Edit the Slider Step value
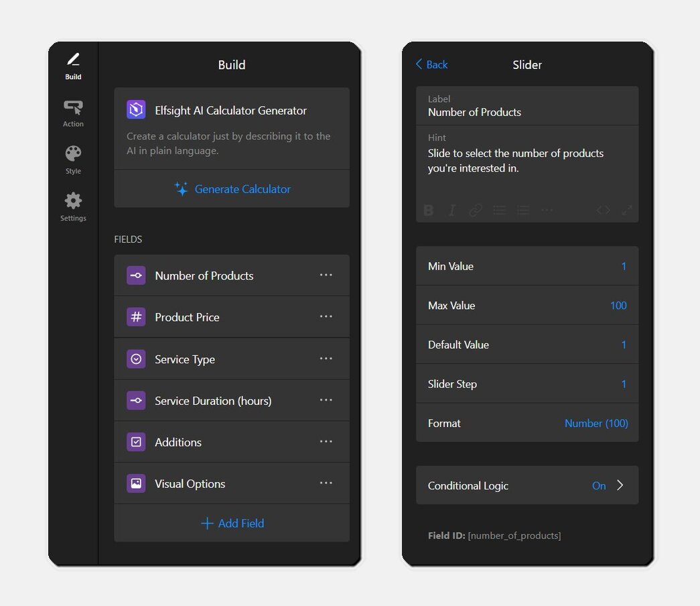700x606 pixels. pyautogui.click(x=527, y=384)
